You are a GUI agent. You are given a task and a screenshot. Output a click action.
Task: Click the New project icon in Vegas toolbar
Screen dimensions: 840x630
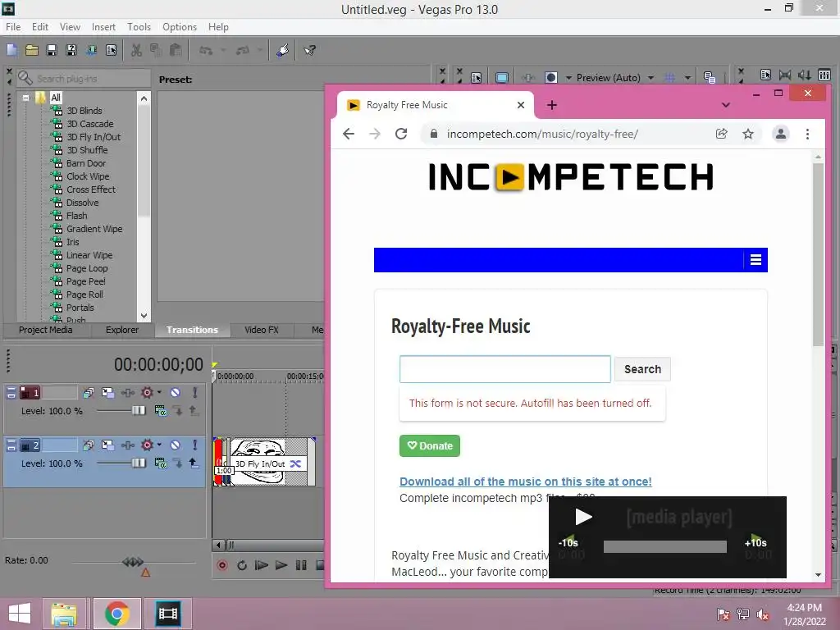point(11,50)
